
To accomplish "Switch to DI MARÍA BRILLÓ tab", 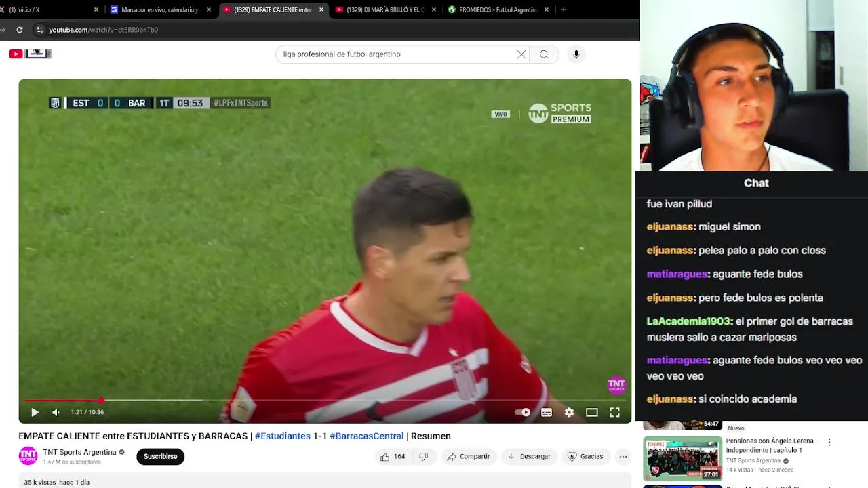I will (x=385, y=9).
